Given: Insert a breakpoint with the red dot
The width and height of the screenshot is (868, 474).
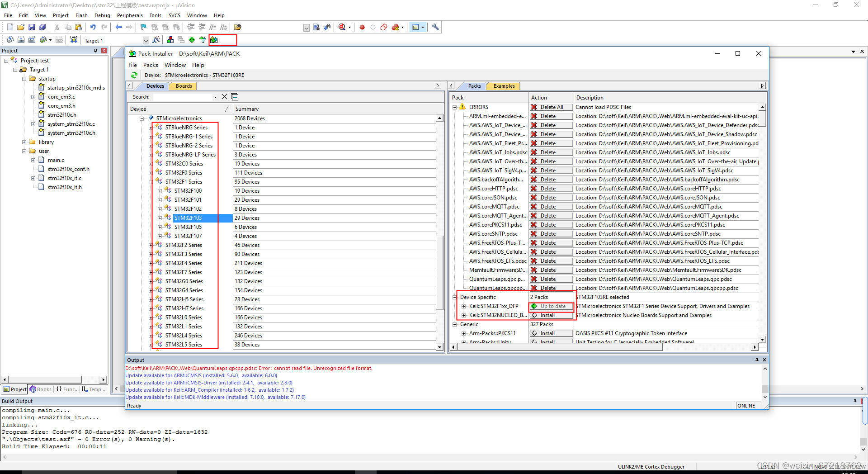Looking at the screenshot, I should (362, 27).
